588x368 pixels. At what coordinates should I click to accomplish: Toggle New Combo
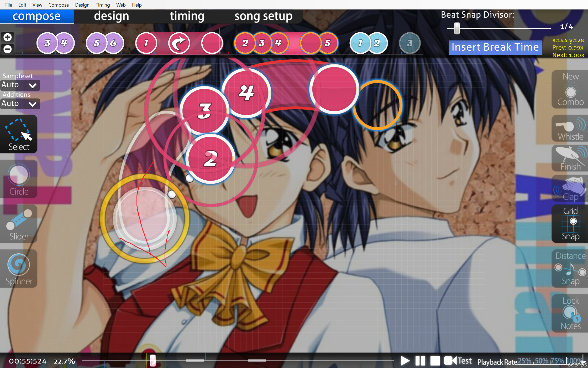(570, 89)
